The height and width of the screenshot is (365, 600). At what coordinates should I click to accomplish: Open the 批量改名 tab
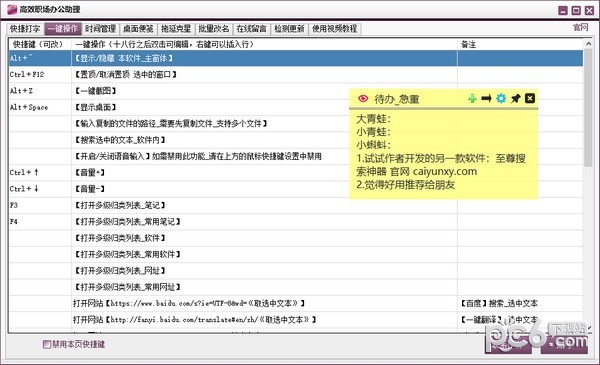(214, 29)
